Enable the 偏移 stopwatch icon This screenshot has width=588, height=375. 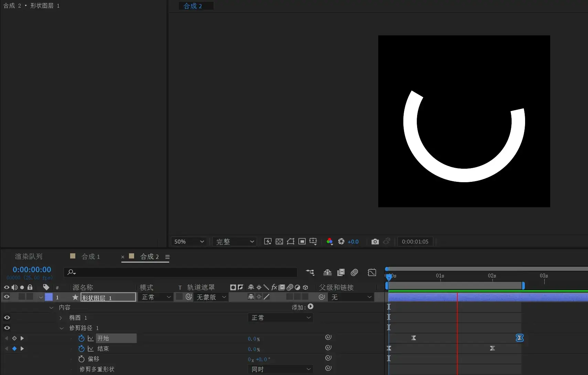click(x=81, y=359)
